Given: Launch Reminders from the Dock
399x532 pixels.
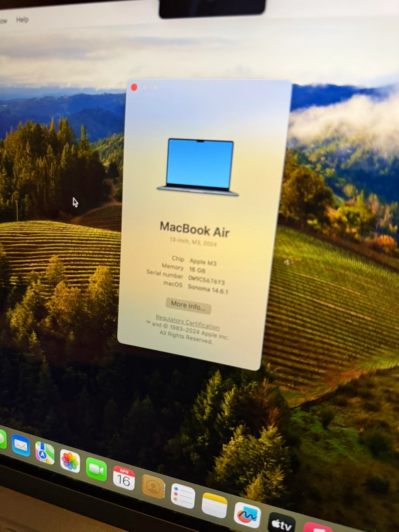Looking at the screenshot, I should [x=183, y=496].
